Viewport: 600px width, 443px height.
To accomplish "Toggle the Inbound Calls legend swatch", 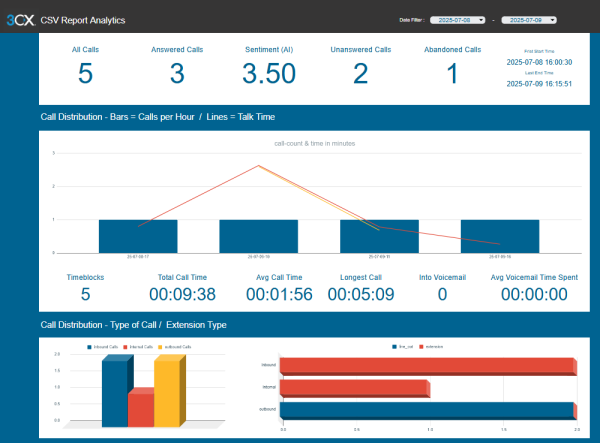I will 90,347.
